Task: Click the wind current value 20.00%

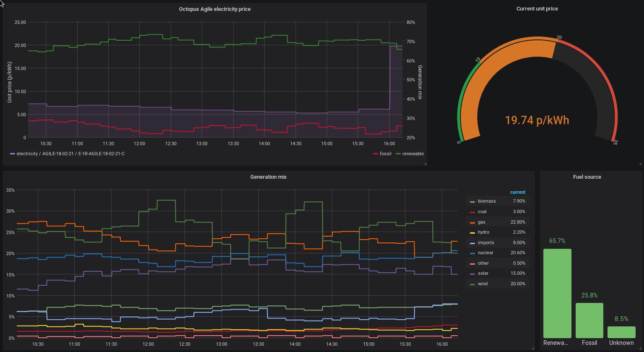Action: 518,284
